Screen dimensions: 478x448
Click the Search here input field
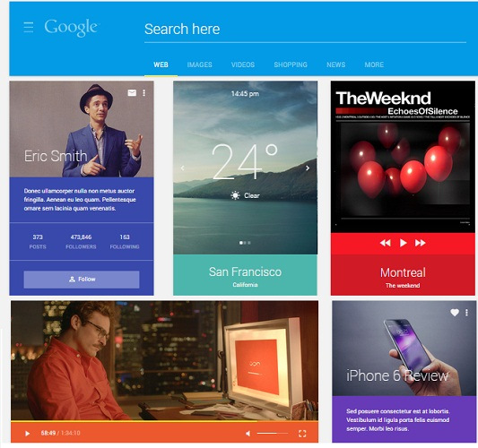pyautogui.click(x=305, y=30)
